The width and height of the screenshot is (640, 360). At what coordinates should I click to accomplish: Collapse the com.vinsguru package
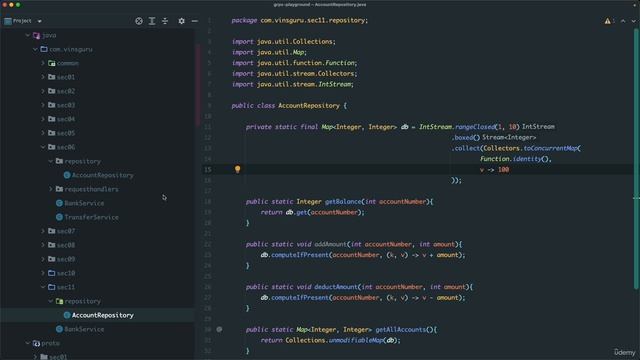click(36, 49)
